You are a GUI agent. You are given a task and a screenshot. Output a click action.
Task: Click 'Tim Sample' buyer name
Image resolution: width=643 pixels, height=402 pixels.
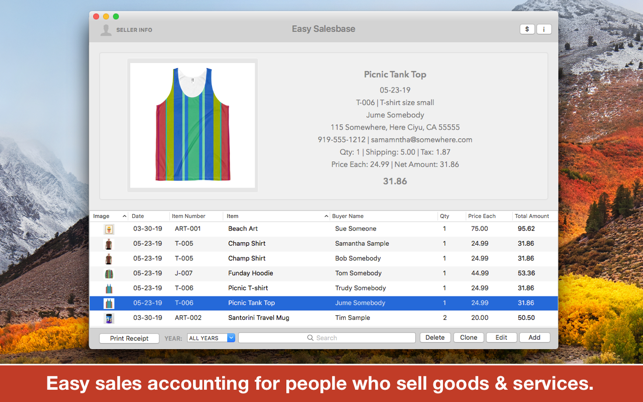tap(353, 317)
